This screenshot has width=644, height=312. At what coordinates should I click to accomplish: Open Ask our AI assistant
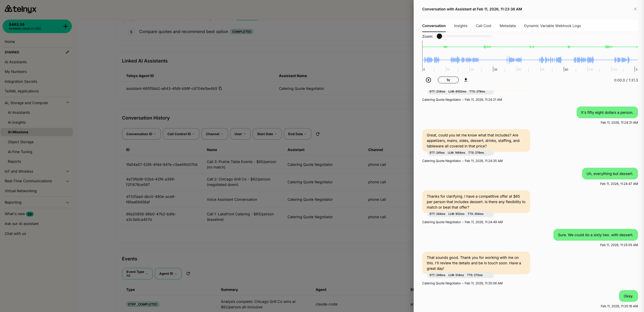[22, 224]
